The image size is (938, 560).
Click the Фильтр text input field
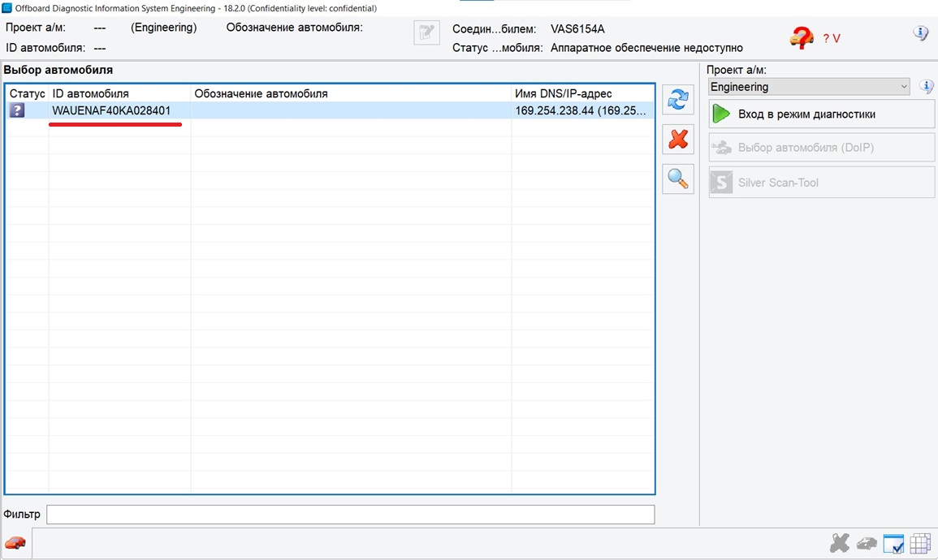click(x=350, y=515)
